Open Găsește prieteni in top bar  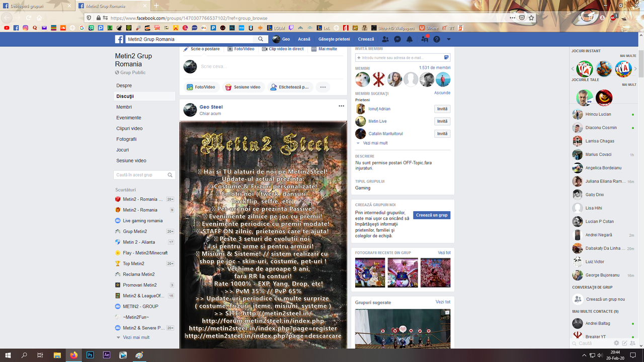(334, 39)
